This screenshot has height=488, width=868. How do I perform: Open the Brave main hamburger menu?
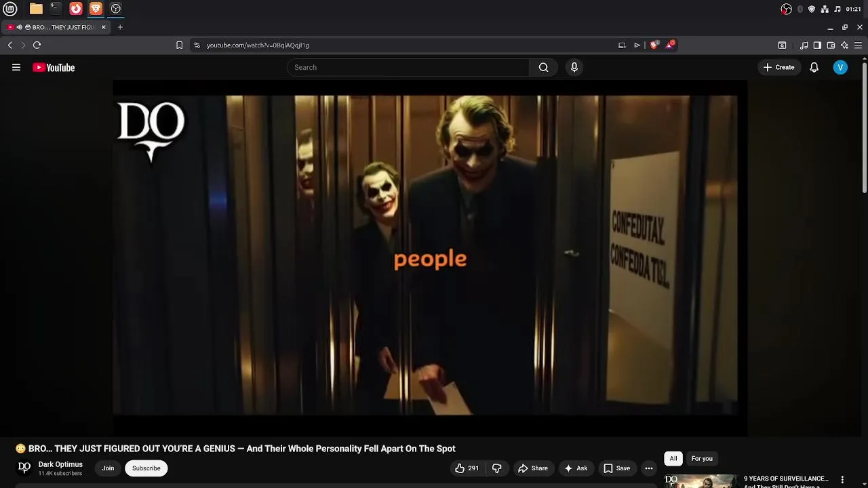click(x=858, y=45)
